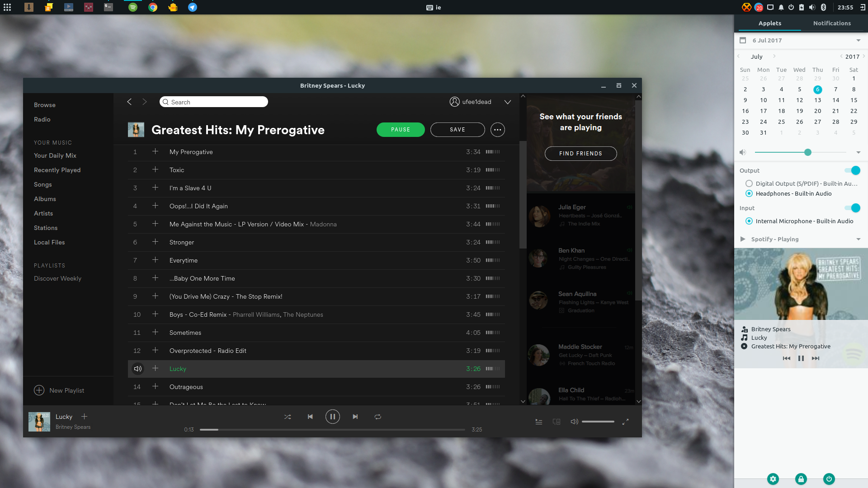The image size is (868, 488).
Task: Open the connect to device icon
Action: (x=557, y=422)
